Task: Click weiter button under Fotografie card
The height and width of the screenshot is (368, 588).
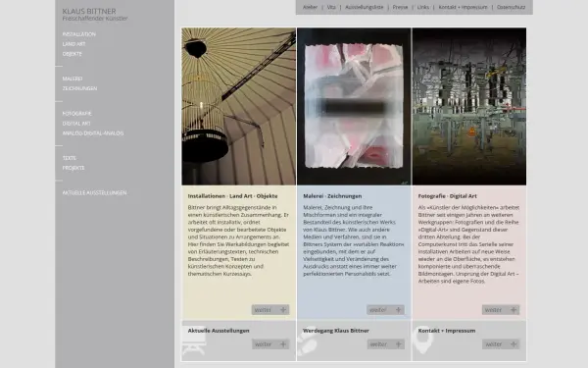Action: (x=501, y=310)
